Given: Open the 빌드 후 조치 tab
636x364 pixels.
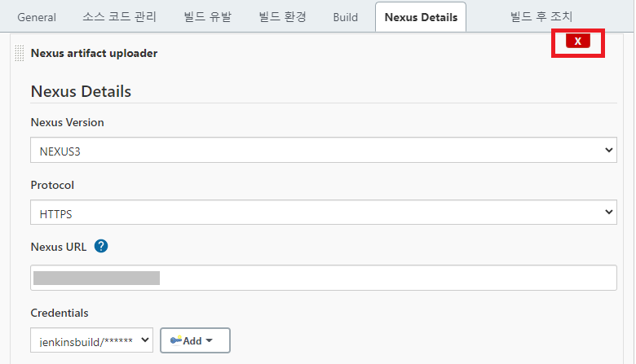Looking at the screenshot, I should [x=541, y=17].
